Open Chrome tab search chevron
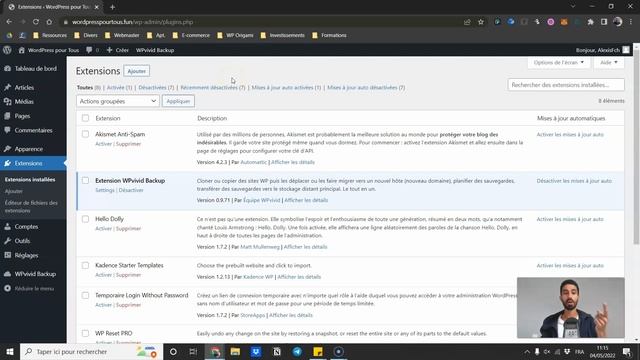 (573, 7)
